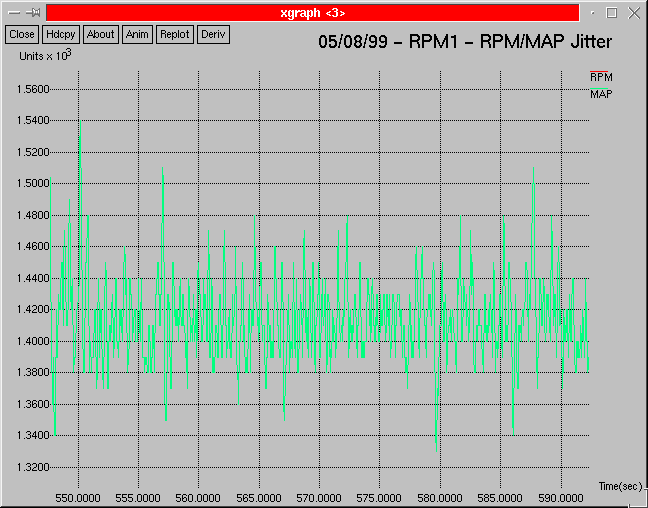Click the 580.0000 x-axis value
The height and width of the screenshot is (508, 648).
point(440,498)
